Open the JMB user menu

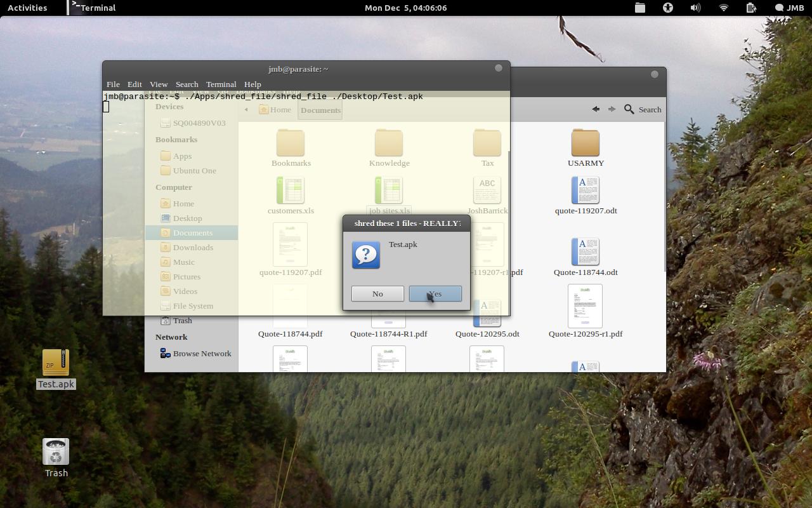789,8
